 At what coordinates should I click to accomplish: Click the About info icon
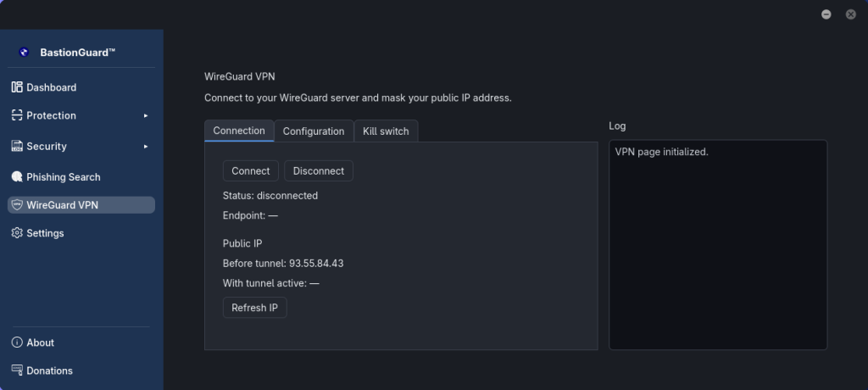(17, 343)
